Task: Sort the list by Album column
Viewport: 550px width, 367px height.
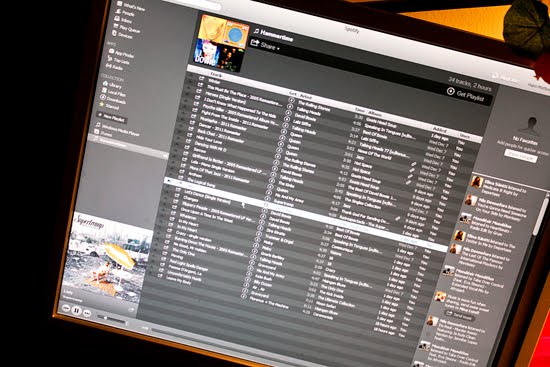Action: pyautogui.click(x=374, y=113)
